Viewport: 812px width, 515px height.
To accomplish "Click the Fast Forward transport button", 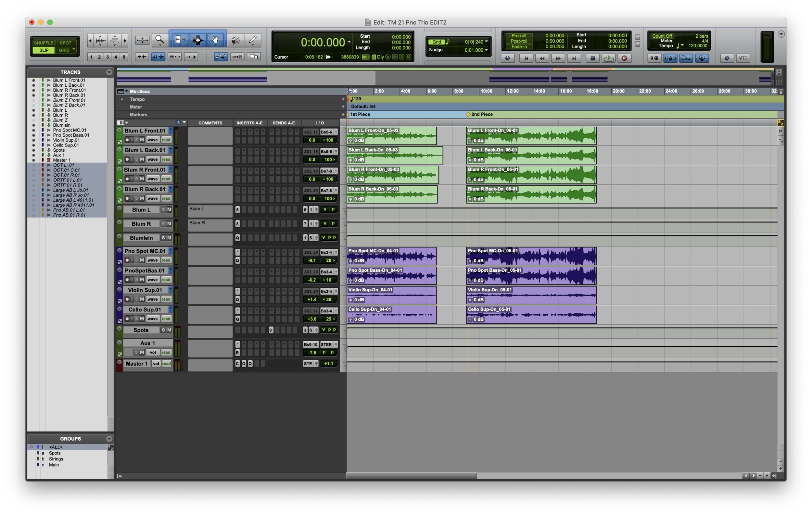I will pyautogui.click(x=558, y=58).
